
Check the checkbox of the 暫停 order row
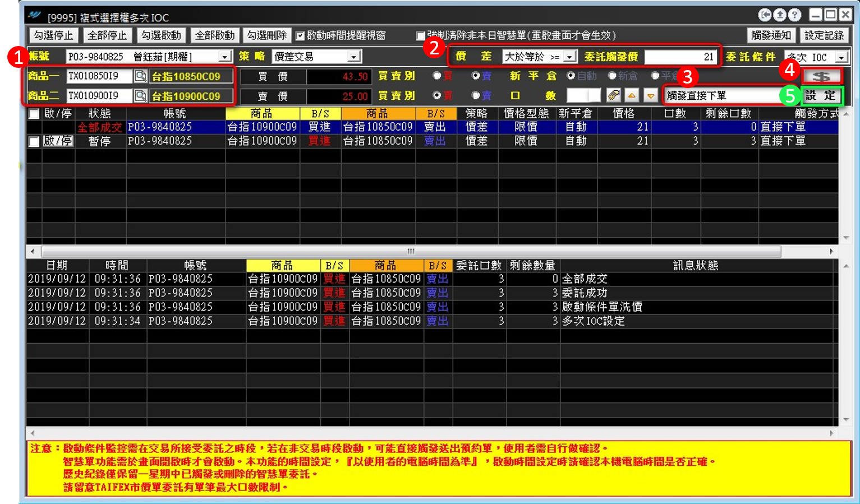[34, 141]
